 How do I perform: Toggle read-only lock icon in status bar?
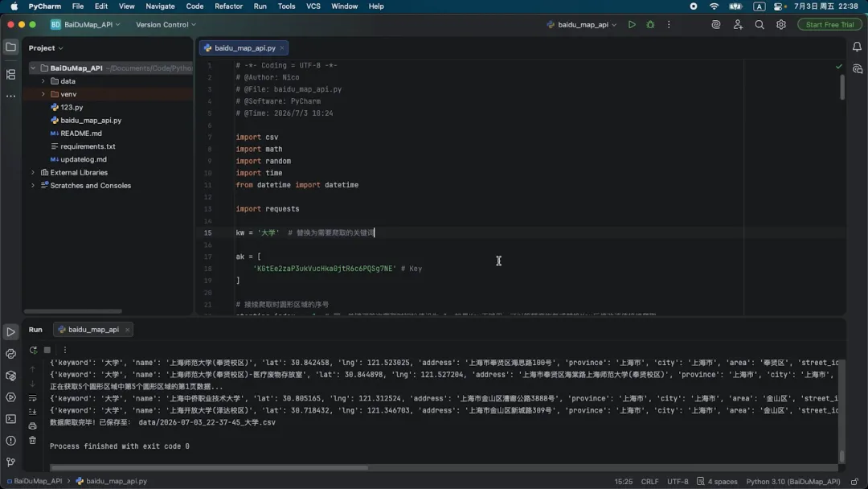click(854, 481)
